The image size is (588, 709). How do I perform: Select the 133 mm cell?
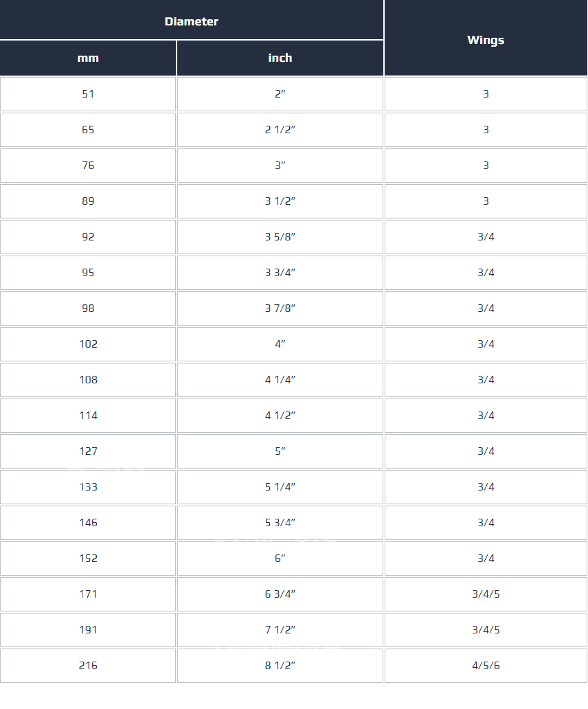pos(88,487)
